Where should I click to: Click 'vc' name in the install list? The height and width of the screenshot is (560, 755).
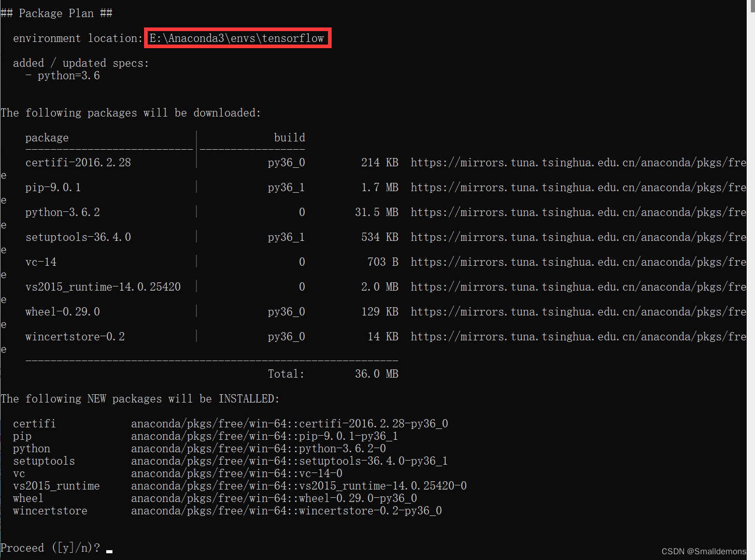point(19,473)
